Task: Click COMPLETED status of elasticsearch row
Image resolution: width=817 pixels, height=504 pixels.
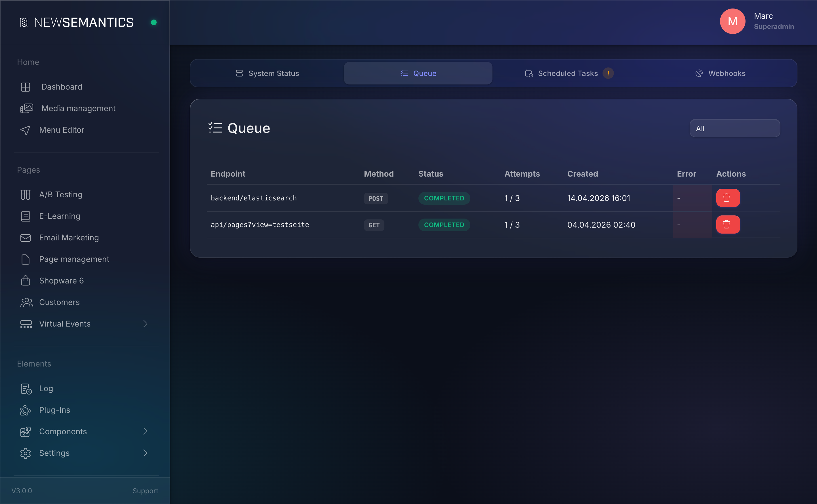Action: 444,198
